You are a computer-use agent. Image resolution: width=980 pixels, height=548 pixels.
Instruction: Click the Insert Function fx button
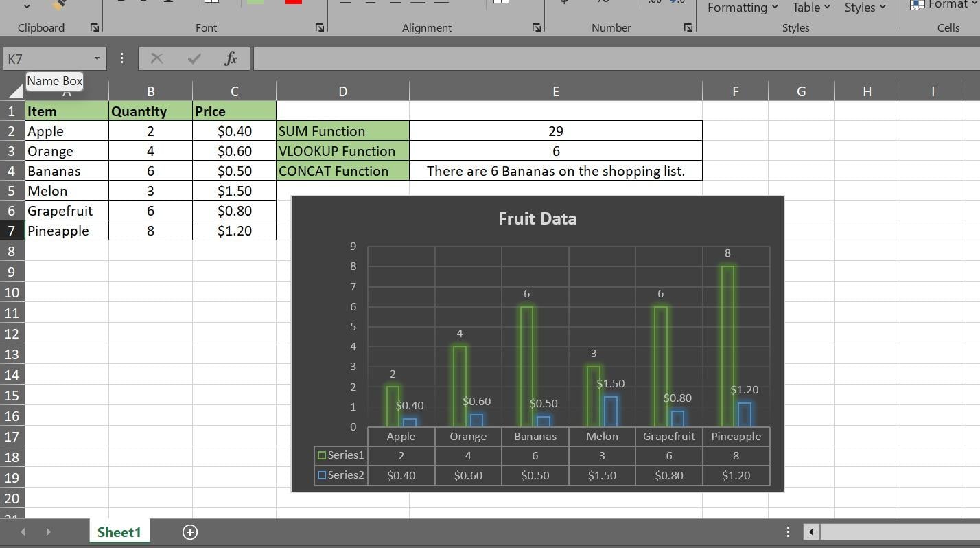click(x=231, y=58)
